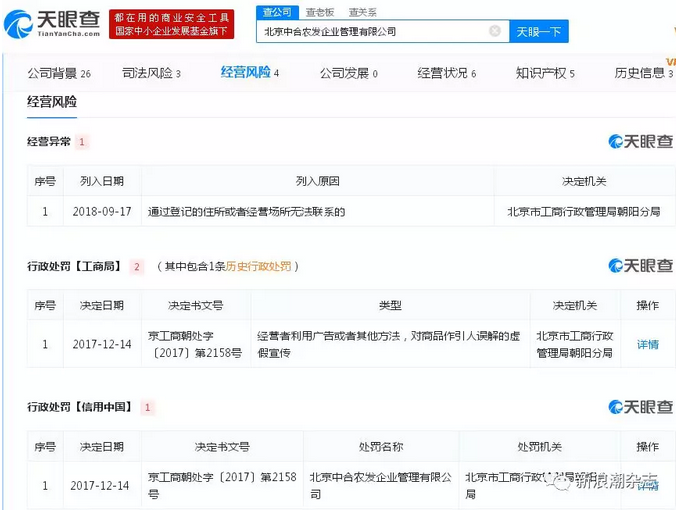Click the count badge next to 经营异常
Screen dimensions: 676x513
pyautogui.click(x=82, y=142)
